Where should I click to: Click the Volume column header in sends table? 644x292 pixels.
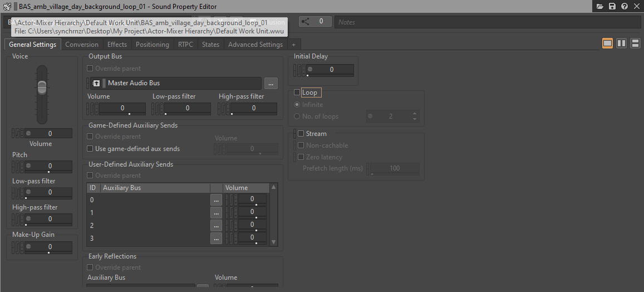245,188
